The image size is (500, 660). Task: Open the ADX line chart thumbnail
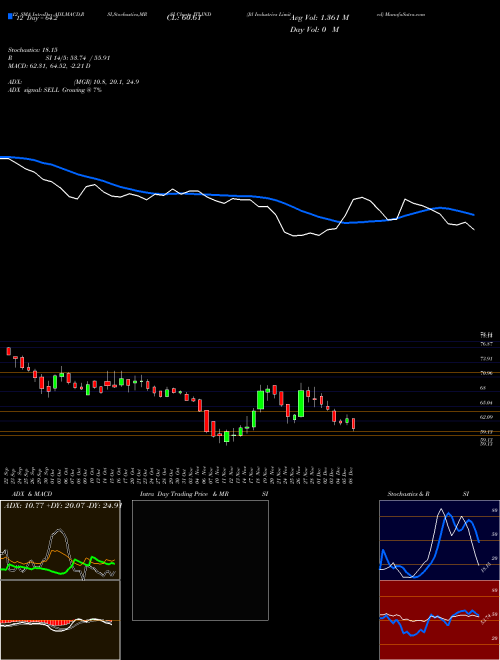(60, 540)
